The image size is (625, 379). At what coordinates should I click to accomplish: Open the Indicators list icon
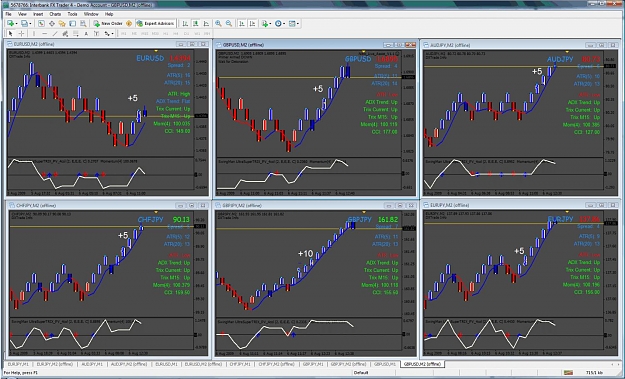tap(265, 24)
